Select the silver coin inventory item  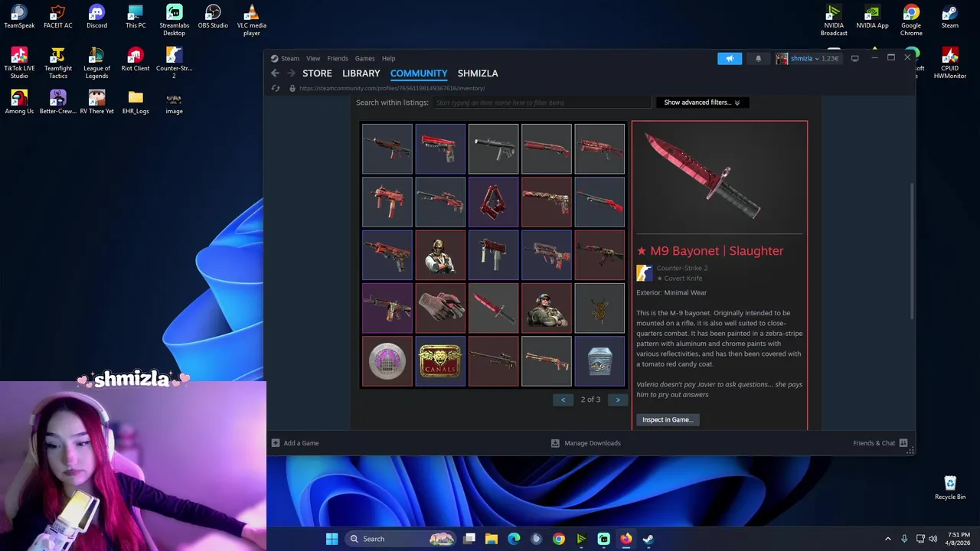click(387, 361)
